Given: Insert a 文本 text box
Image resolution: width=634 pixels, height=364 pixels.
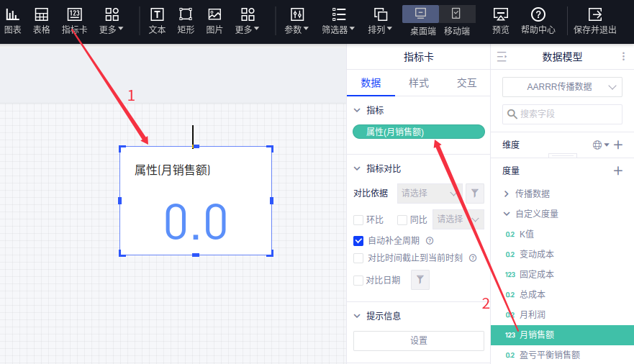Looking at the screenshot, I should point(157,14).
